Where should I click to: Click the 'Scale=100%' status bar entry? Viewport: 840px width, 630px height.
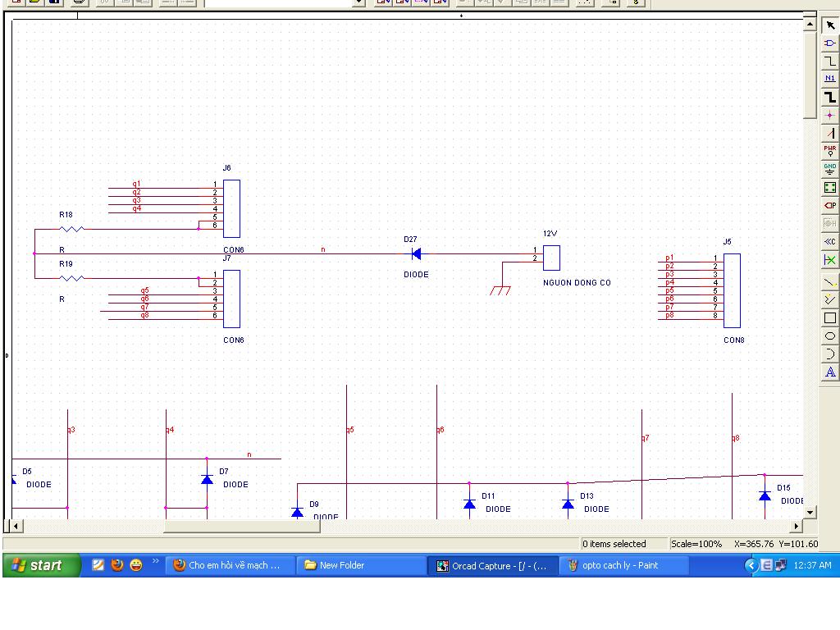point(696,544)
